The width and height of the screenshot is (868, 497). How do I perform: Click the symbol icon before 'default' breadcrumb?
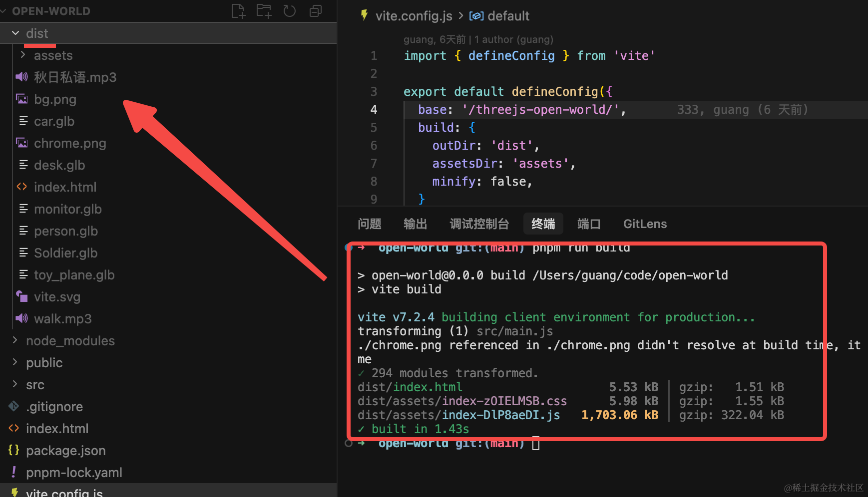tap(476, 16)
